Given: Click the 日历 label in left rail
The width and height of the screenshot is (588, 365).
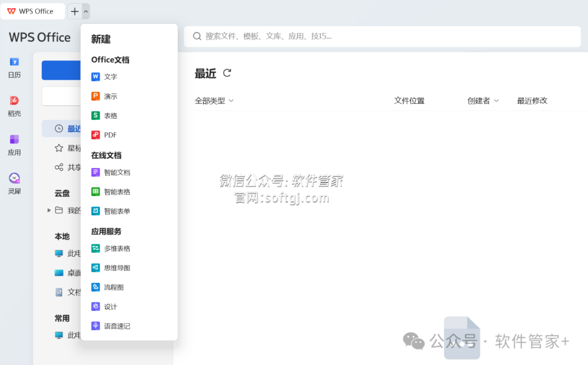Looking at the screenshot, I should click(x=14, y=75).
